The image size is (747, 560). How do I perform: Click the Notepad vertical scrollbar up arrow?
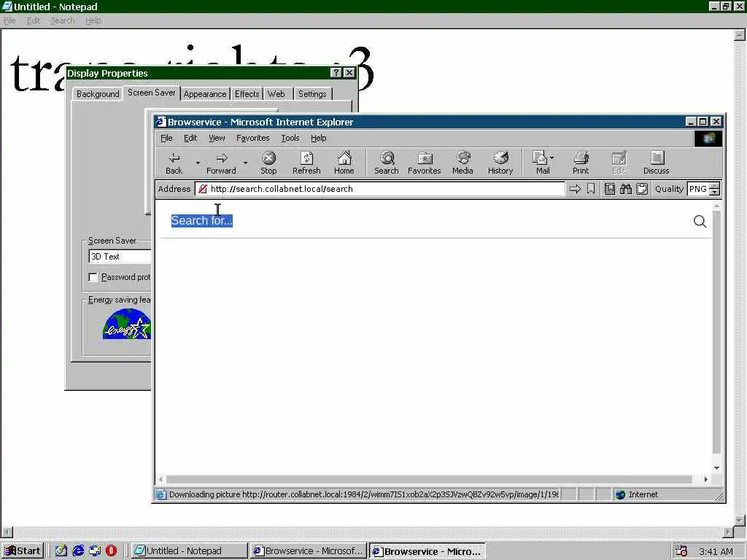pos(740,35)
